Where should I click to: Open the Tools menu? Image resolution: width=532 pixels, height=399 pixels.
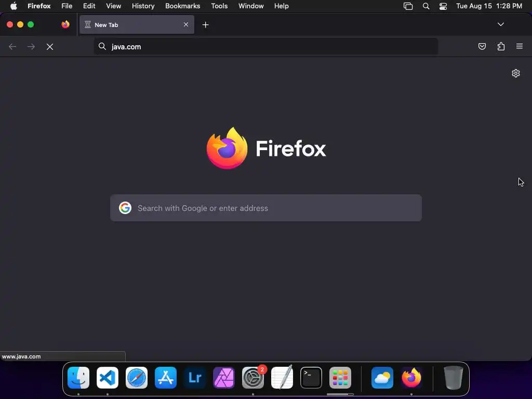(x=219, y=6)
